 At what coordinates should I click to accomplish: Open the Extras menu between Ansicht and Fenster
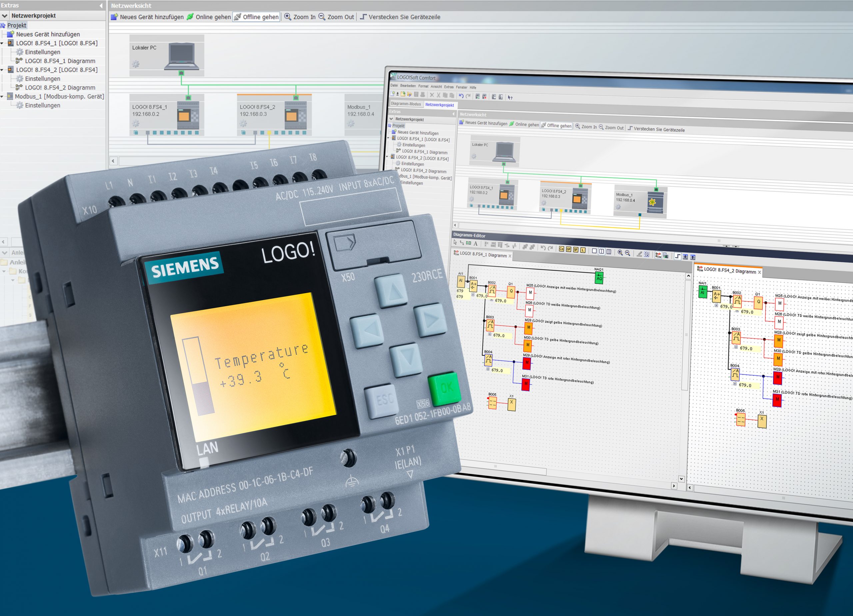449,87
